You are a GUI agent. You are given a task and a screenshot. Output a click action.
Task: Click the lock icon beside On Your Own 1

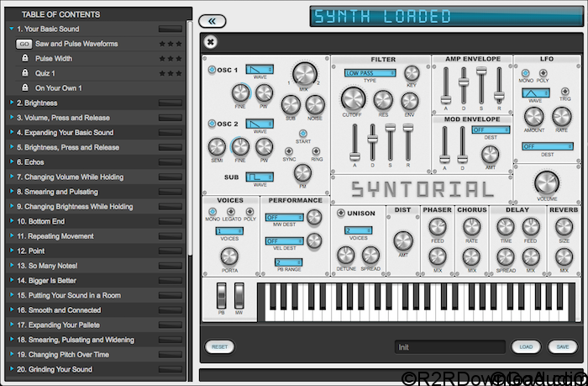click(24, 87)
